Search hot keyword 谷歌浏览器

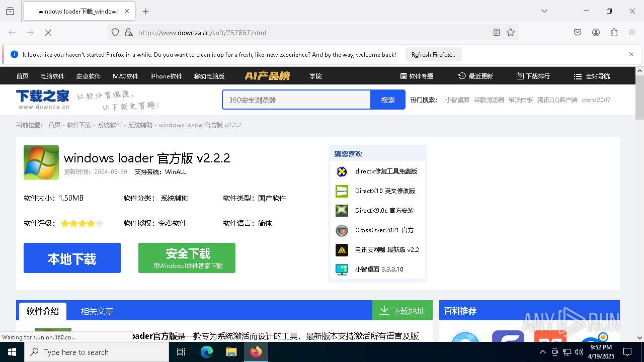click(489, 100)
